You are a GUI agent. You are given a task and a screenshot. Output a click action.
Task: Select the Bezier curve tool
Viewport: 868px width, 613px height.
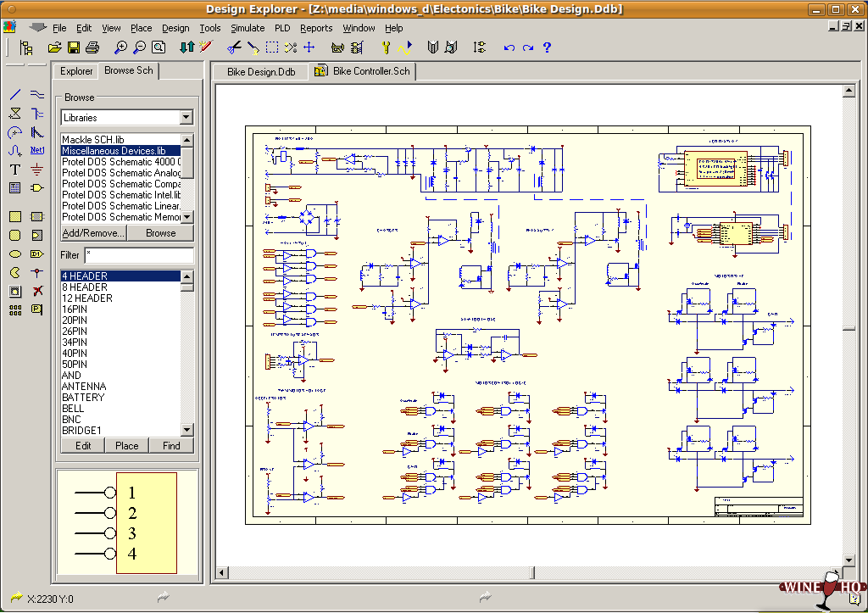[15, 151]
